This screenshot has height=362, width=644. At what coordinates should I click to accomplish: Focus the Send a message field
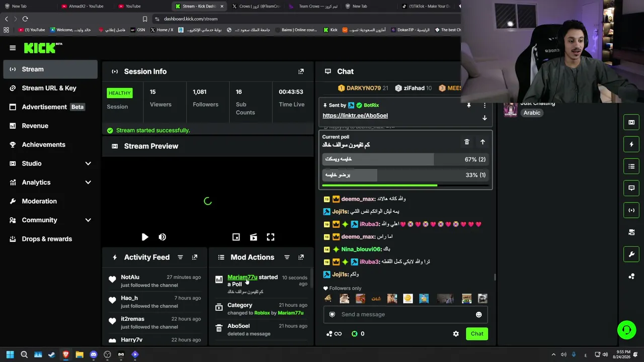(x=406, y=314)
